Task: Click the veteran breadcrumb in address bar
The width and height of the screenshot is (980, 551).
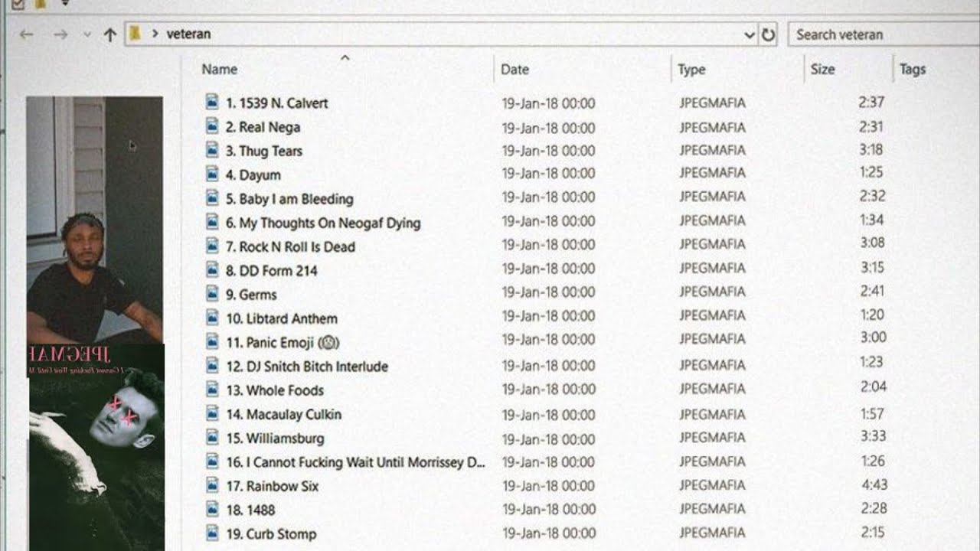Action: click(x=188, y=34)
